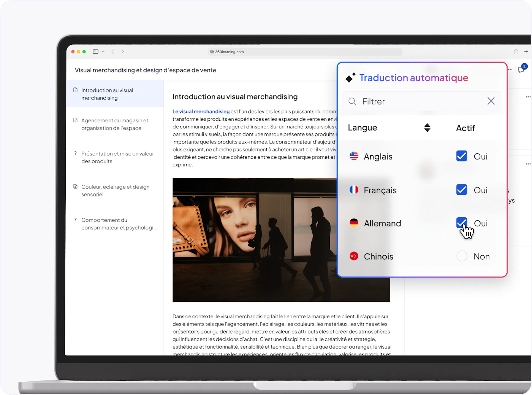Click the course title Visual merchandising et design
Viewport: 532px width, 395px height.
[145, 70]
